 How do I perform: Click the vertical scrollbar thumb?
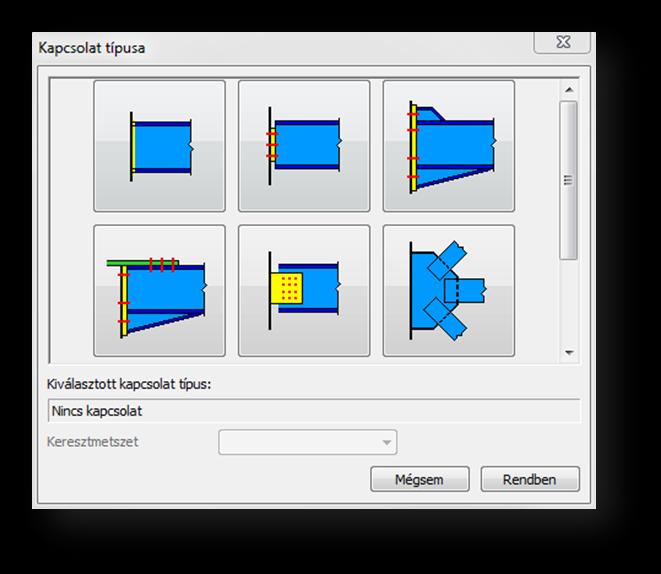coord(569,180)
